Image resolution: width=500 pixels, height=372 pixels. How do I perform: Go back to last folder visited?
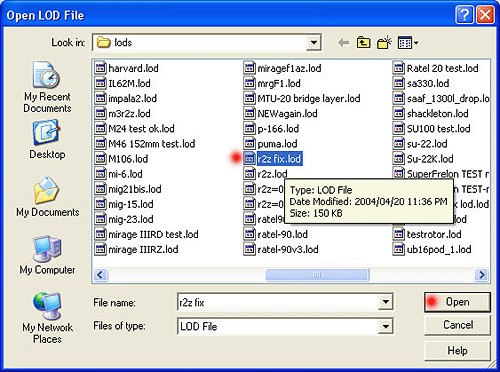point(343,43)
